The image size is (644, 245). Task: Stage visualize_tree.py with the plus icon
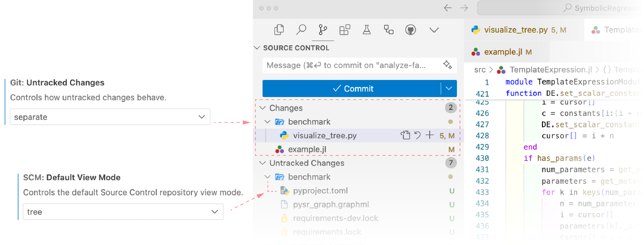point(430,135)
